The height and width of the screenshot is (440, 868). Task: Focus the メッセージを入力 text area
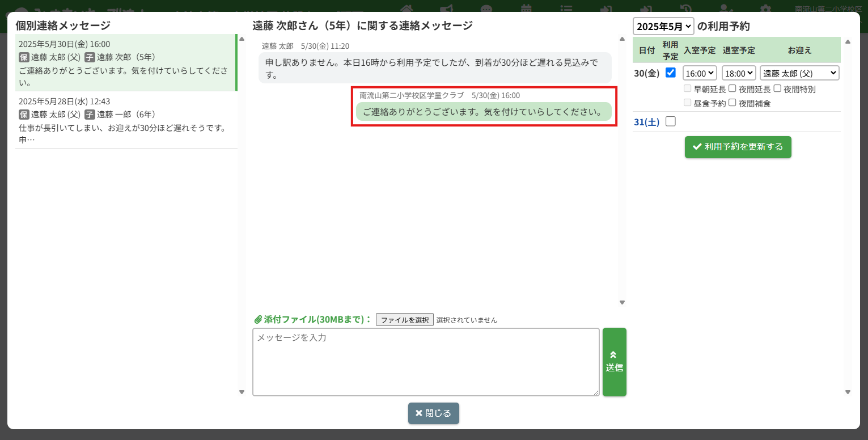pos(425,362)
